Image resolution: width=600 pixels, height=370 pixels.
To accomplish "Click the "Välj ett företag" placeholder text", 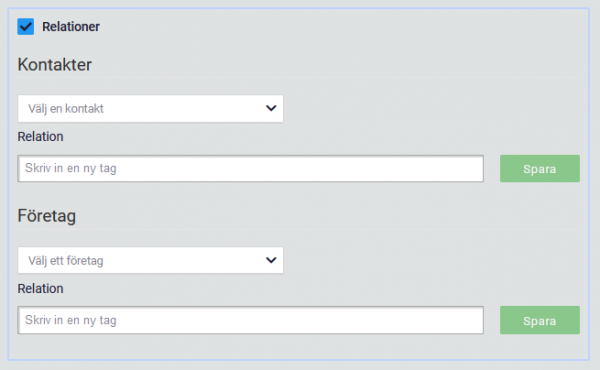I will tap(66, 261).
